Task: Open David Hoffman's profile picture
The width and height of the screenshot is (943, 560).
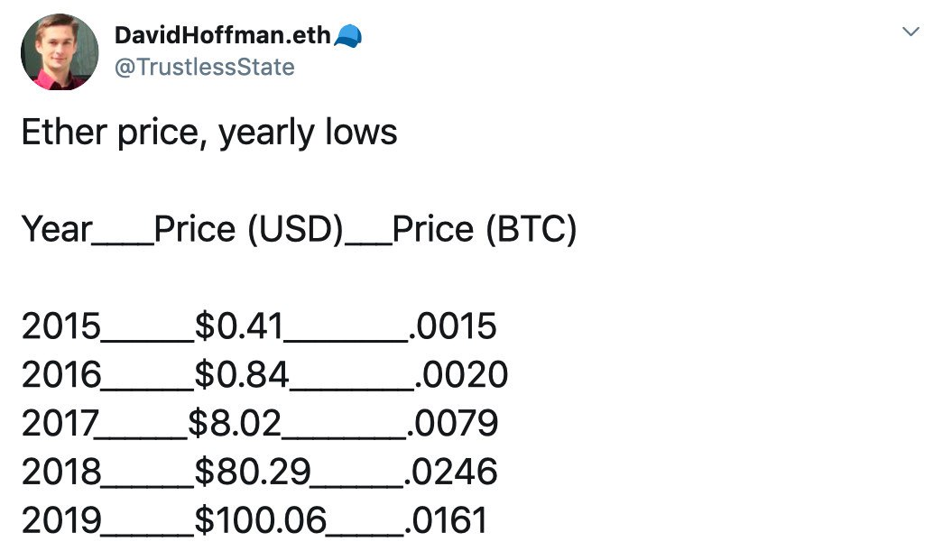Action: [60, 52]
